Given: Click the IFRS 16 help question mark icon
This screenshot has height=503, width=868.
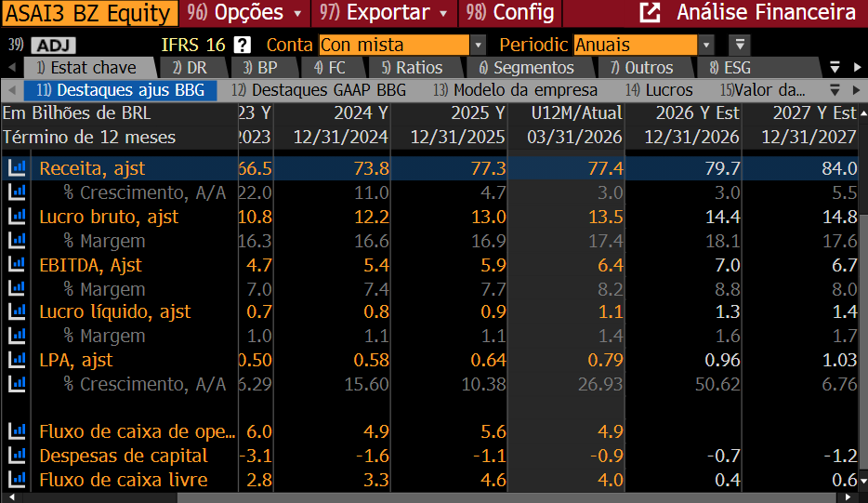Looking at the screenshot, I should tap(242, 45).
